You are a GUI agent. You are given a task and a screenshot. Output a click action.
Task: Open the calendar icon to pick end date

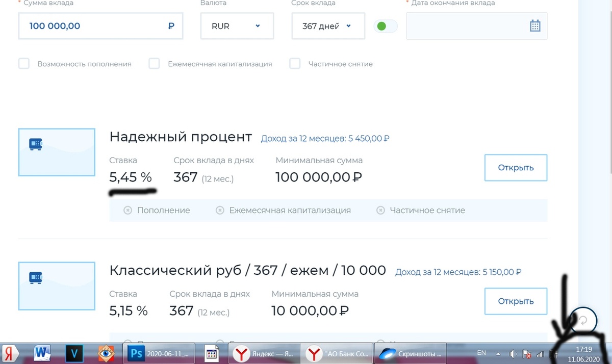[534, 24]
